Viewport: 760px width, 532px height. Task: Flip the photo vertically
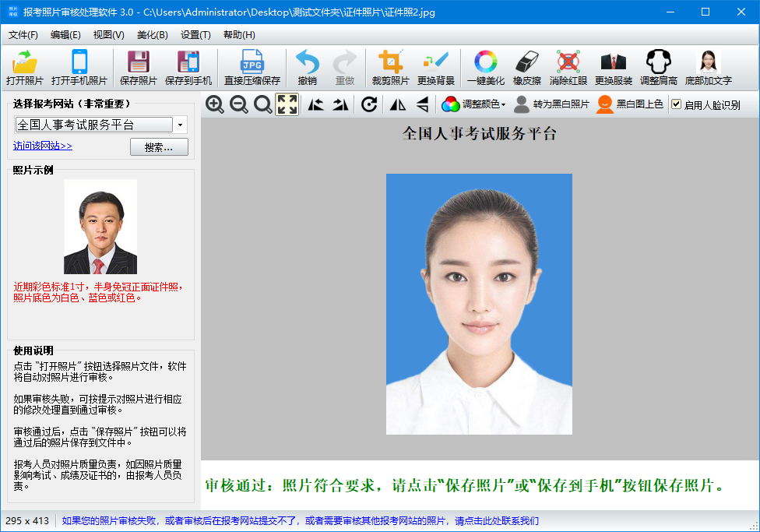(422, 104)
